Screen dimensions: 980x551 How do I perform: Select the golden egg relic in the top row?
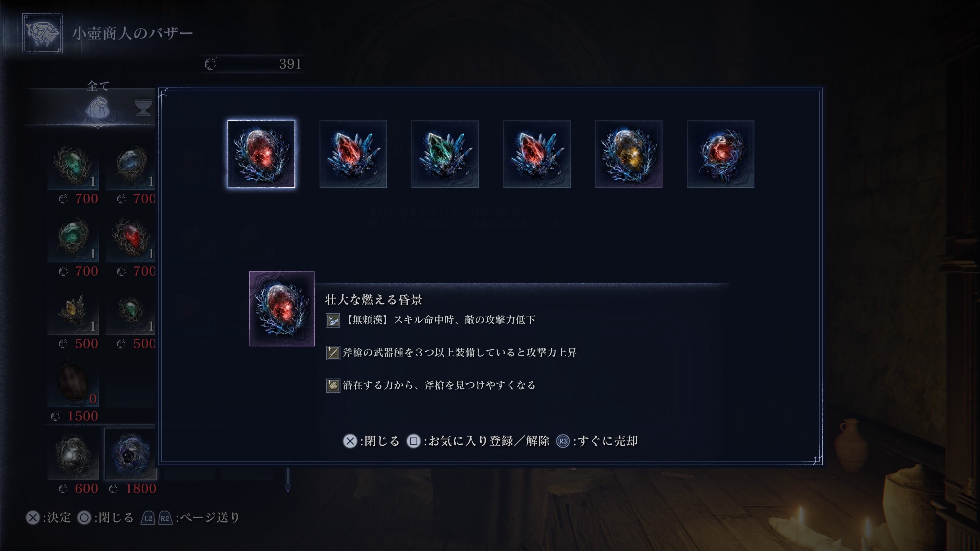[x=629, y=154]
